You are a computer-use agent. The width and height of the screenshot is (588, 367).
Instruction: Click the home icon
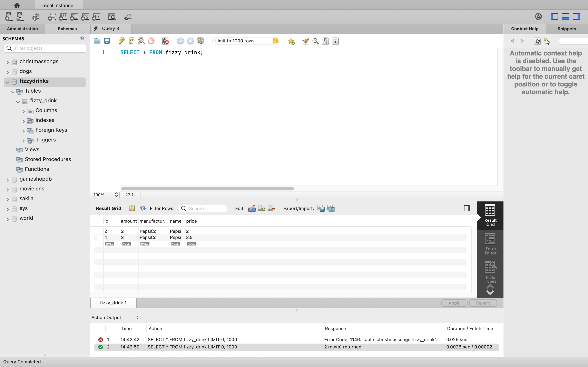[17, 5]
